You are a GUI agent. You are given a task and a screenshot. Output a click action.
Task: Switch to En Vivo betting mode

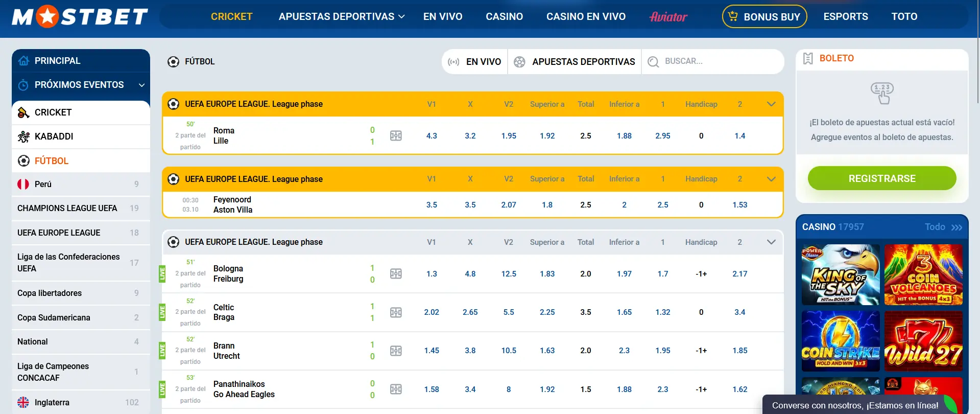point(474,62)
